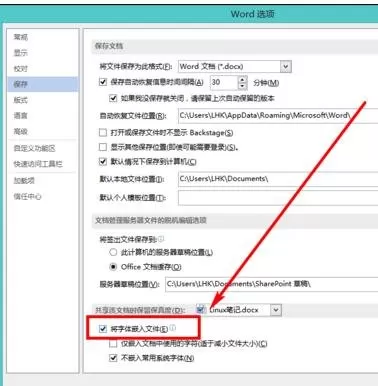
Task: Click the 服务器草稿位置 path field
Action: [x=272, y=284]
